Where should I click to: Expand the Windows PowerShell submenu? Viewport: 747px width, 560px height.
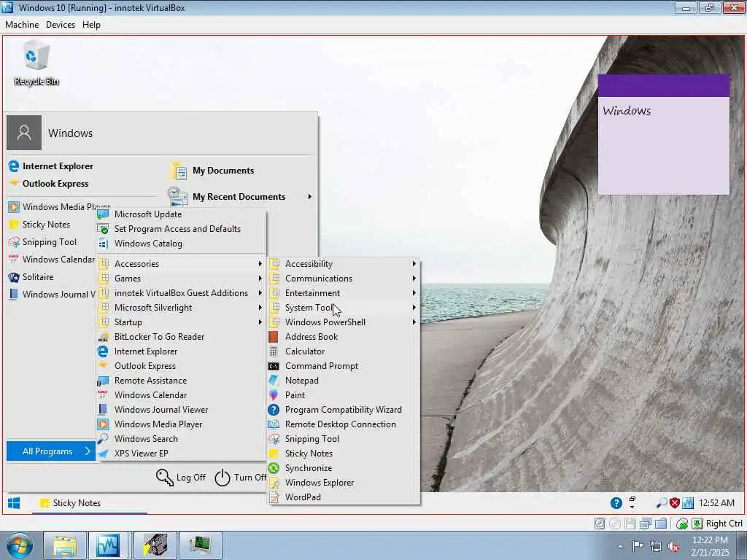(x=344, y=322)
